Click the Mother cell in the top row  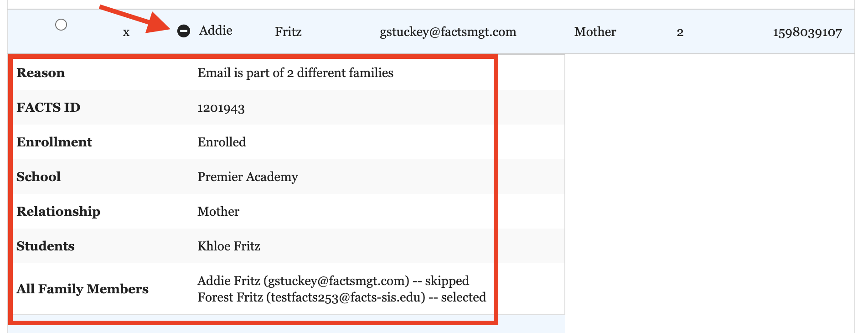click(x=595, y=32)
